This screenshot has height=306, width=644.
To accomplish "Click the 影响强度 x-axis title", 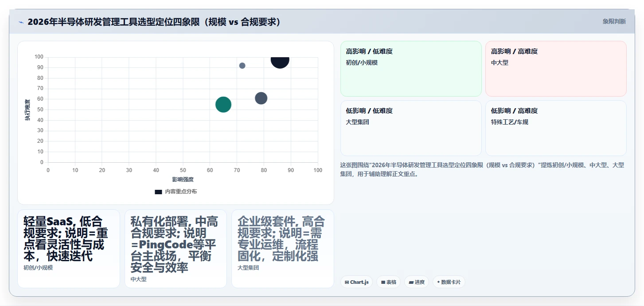I will pyautogui.click(x=183, y=180).
